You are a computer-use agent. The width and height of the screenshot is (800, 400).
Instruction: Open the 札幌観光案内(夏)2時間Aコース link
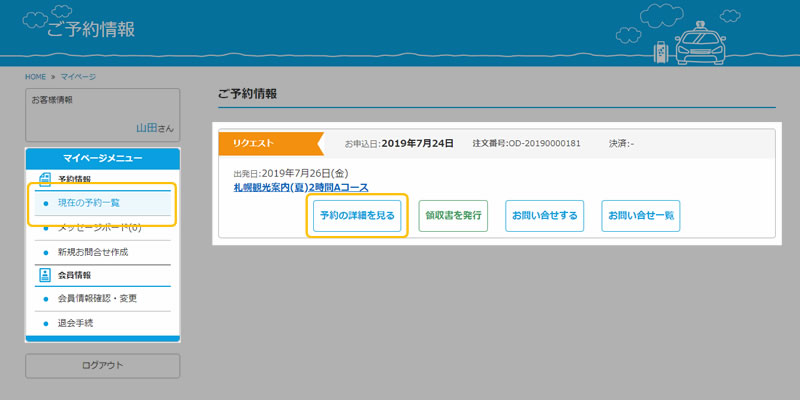click(x=300, y=187)
